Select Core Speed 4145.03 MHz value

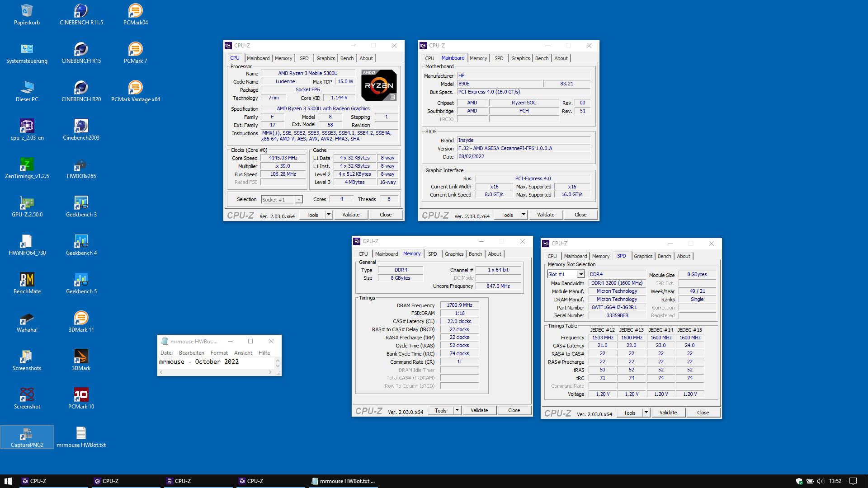click(283, 158)
